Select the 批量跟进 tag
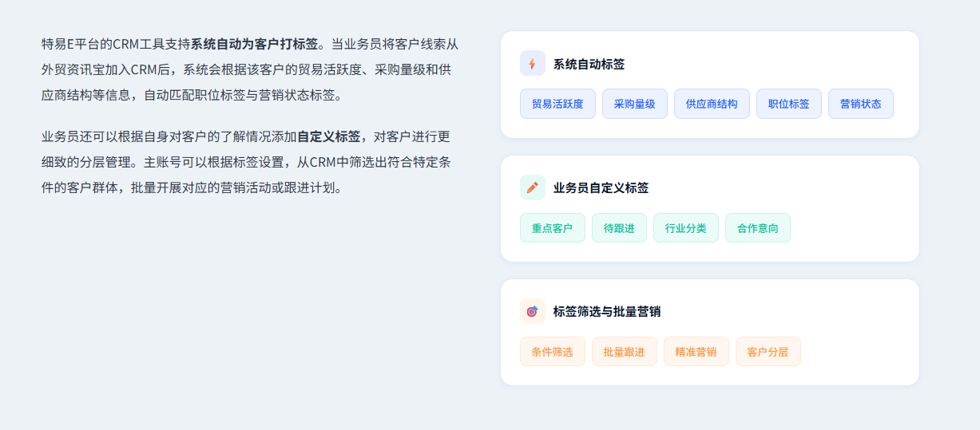The height and width of the screenshot is (430, 980). (625, 351)
